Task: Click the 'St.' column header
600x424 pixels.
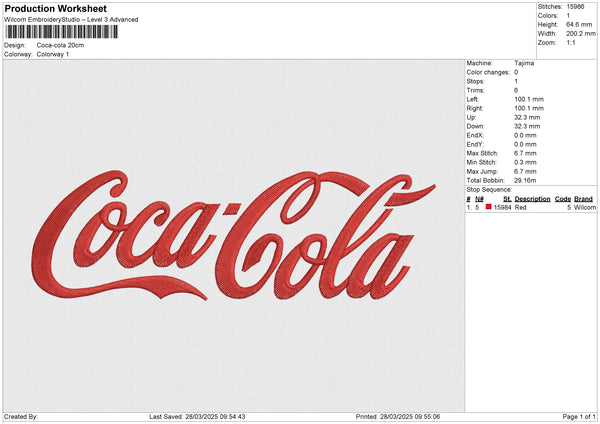Action: click(x=507, y=199)
